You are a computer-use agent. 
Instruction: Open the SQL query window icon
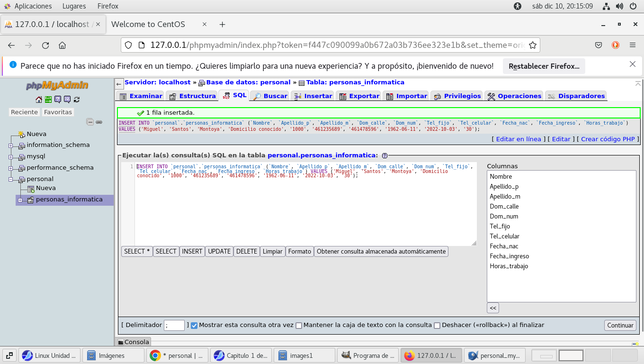point(67,100)
